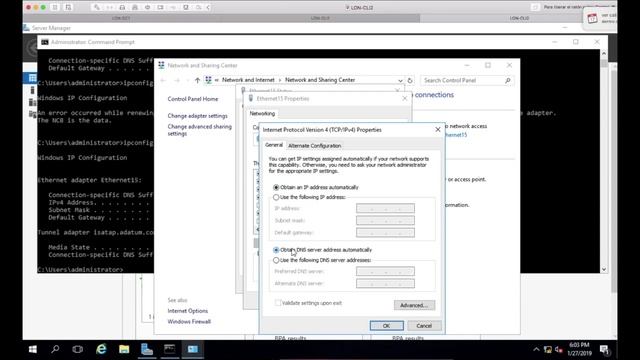The image size is (640, 360).
Task: Switch to Control Panel taskbar icon
Action: [193, 349]
